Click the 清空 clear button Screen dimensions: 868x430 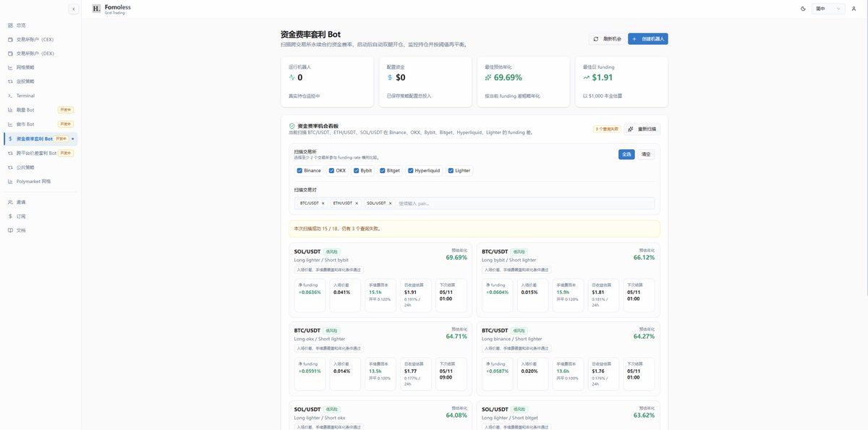[646, 154]
